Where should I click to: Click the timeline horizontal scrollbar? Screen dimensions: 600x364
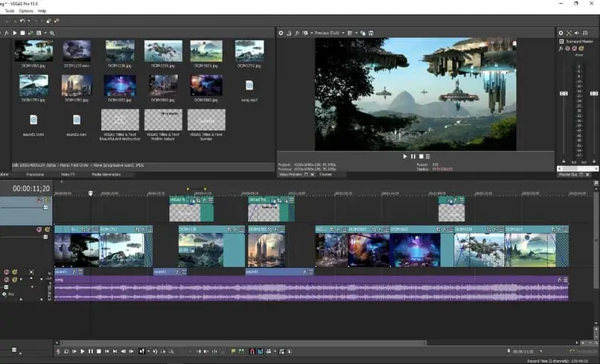tap(243, 343)
